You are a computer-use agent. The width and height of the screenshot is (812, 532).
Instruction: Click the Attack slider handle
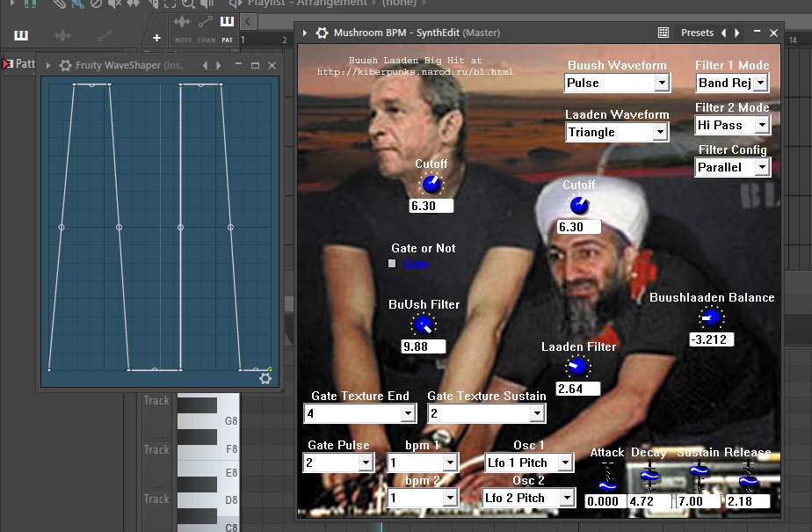coord(607,486)
